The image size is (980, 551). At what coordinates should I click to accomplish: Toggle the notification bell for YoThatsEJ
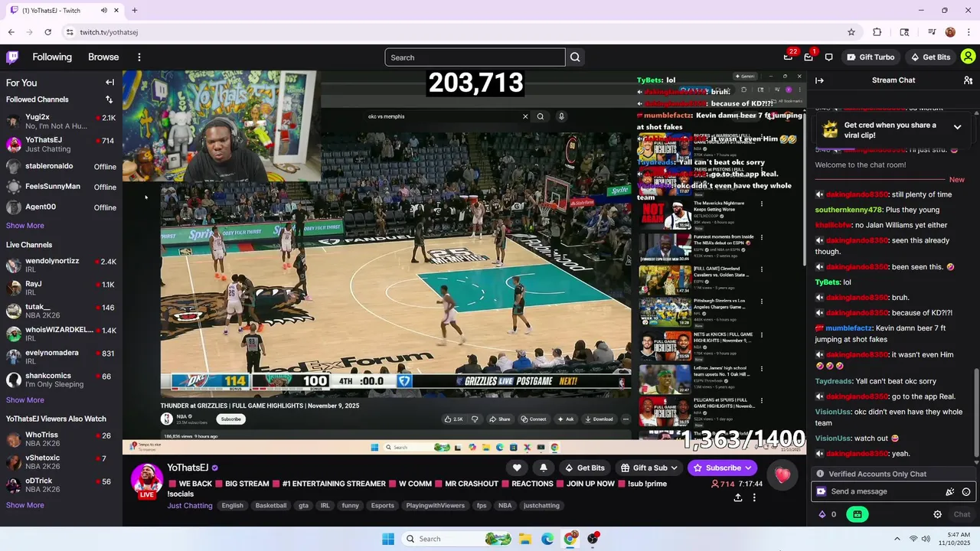pos(544,468)
